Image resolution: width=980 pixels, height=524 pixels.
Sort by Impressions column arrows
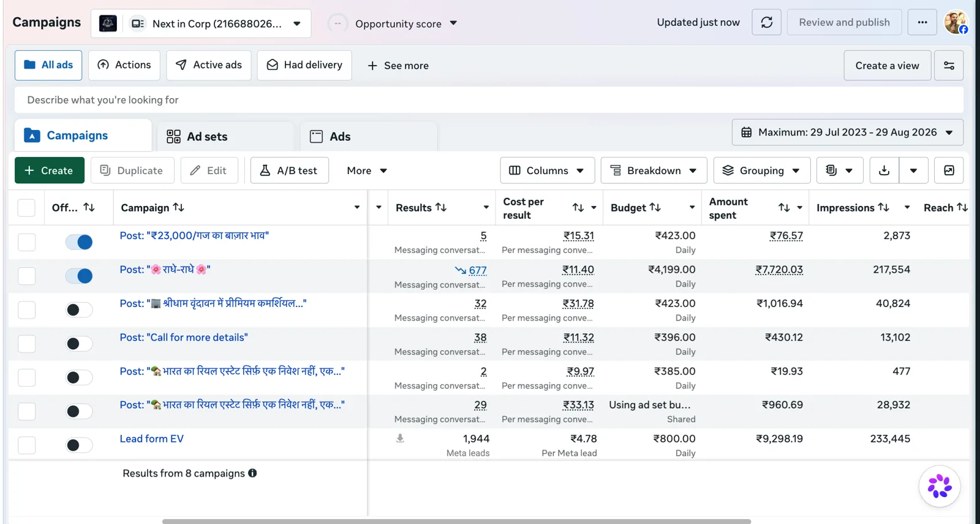(x=883, y=208)
